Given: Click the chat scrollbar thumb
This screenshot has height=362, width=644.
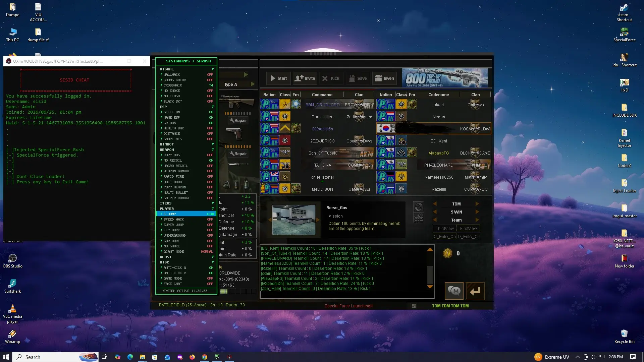Looking at the screenshot, I should coord(430,275).
